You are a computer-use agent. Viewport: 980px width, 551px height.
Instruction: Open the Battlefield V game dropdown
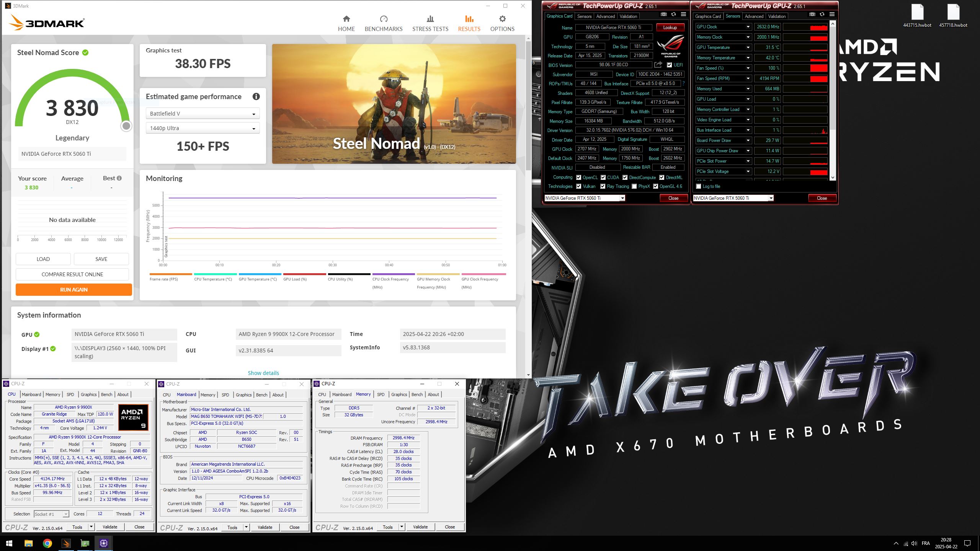[203, 114]
